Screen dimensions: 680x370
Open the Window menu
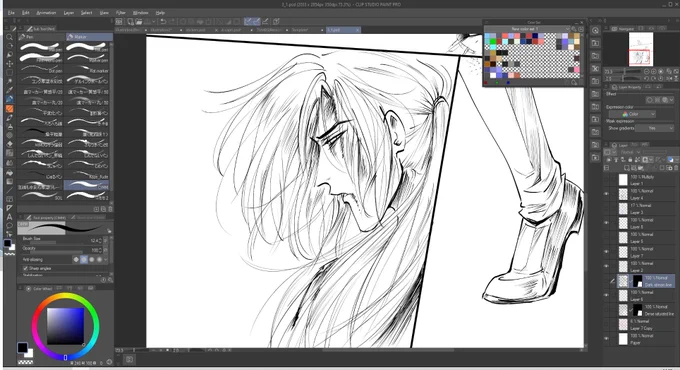(x=141, y=13)
